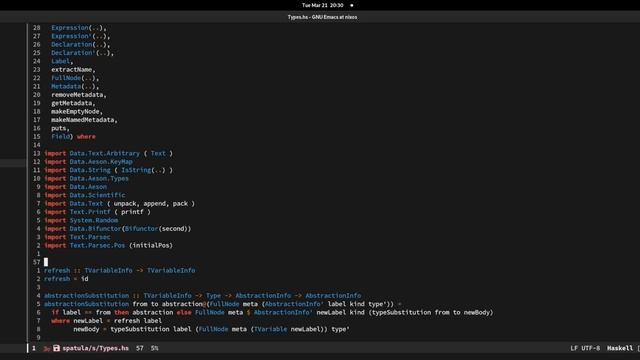Image resolution: width=640 pixels, height=360 pixels.
Task: Click the export 'makeNamedMetadata,'
Action: 84,120
